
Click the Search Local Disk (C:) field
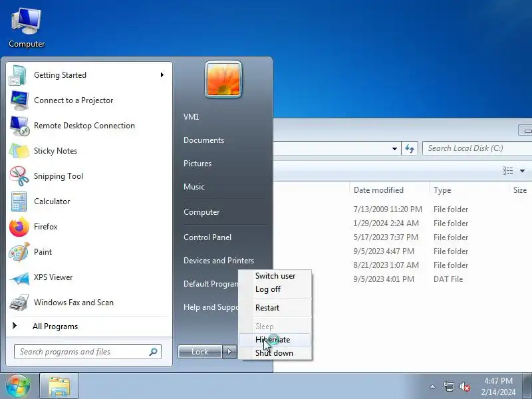click(x=477, y=148)
